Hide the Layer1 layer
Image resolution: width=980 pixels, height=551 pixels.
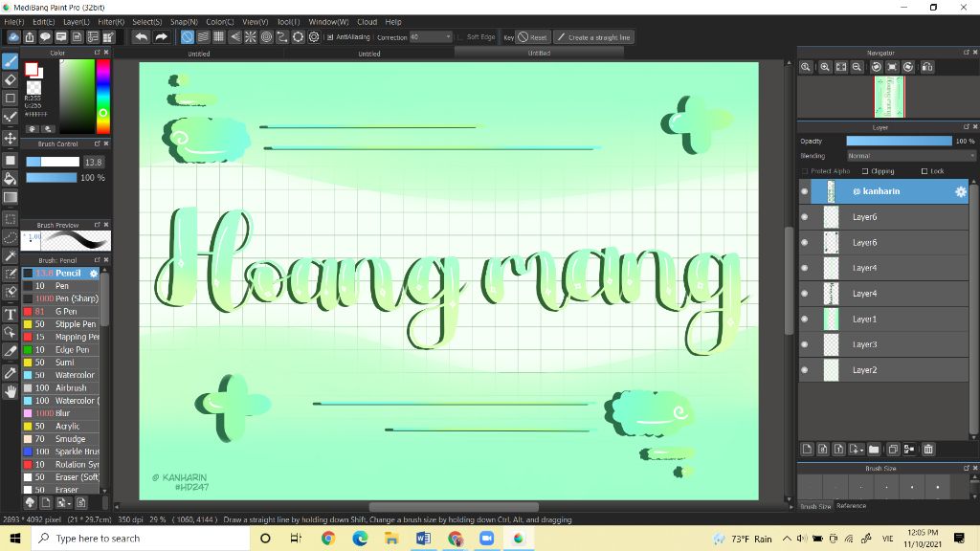tap(804, 320)
